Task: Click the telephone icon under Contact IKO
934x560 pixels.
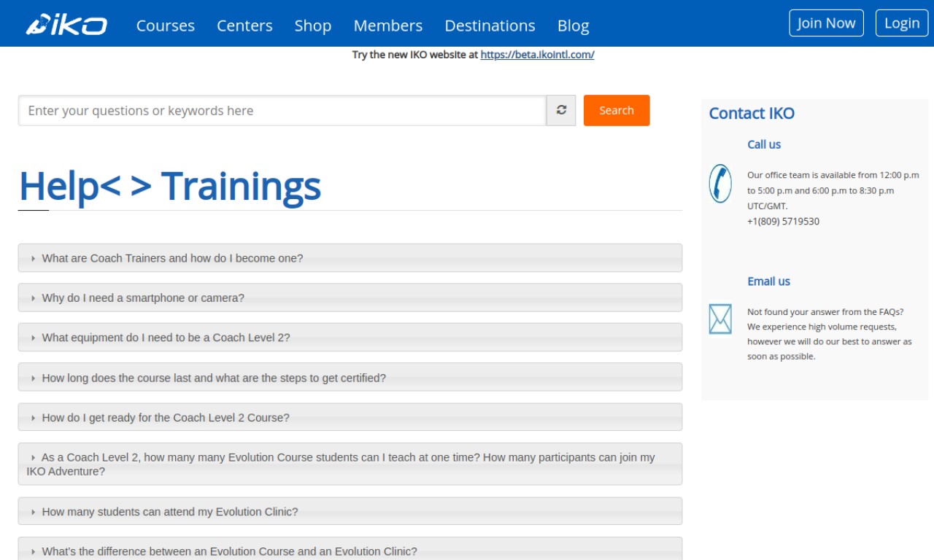Action: (720, 184)
